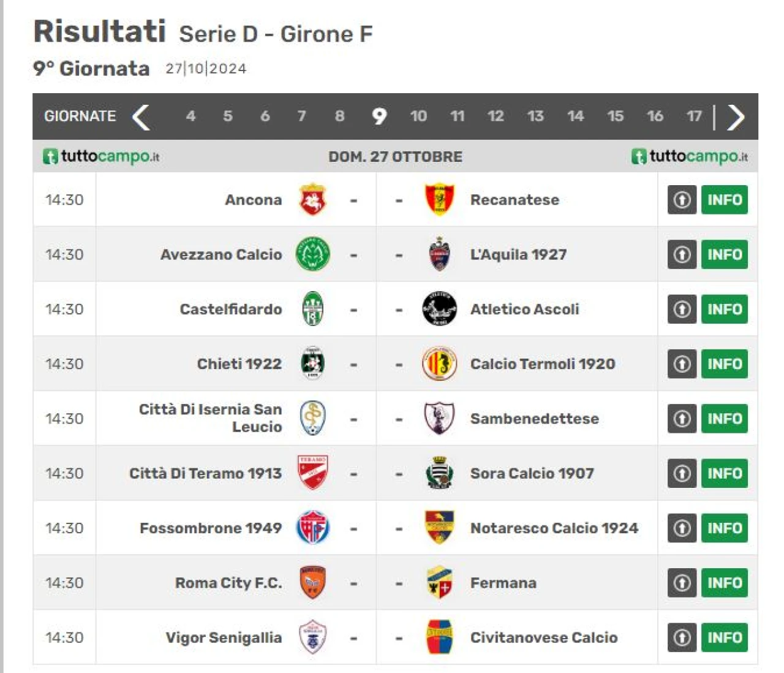Open the Fossombrone 1949 team link

point(210,528)
